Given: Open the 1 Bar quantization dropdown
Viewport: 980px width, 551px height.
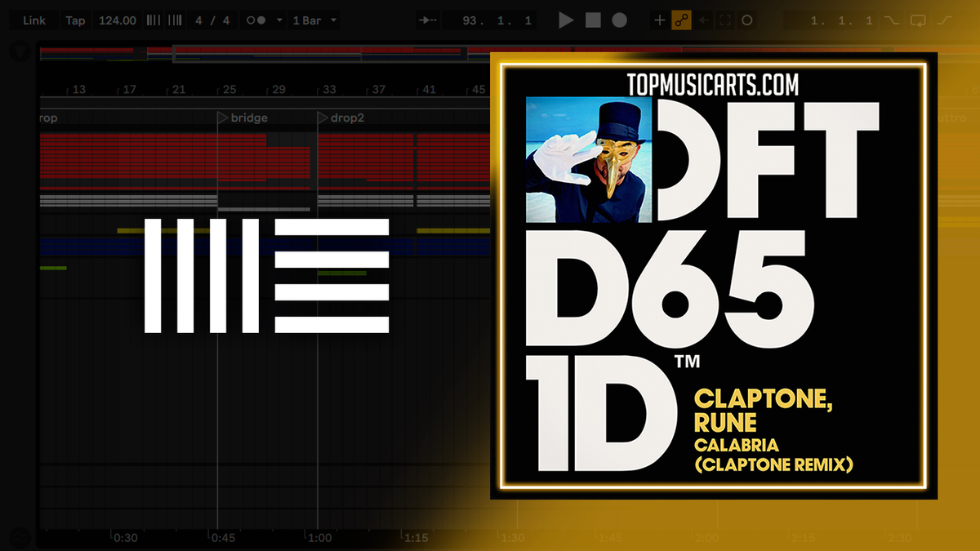Looking at the screenshot, I should click(x=314, y=20).
